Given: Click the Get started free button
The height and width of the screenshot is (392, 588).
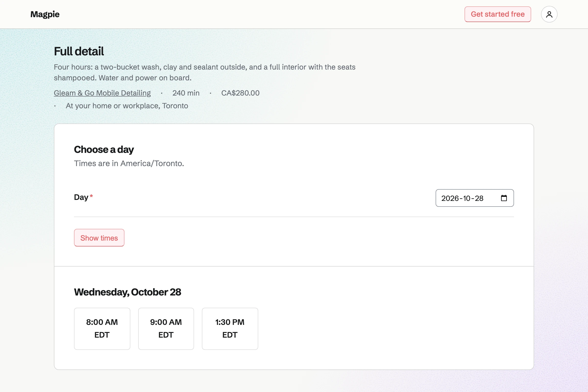Looking at the screenshot, I should (x=498, y=14).
